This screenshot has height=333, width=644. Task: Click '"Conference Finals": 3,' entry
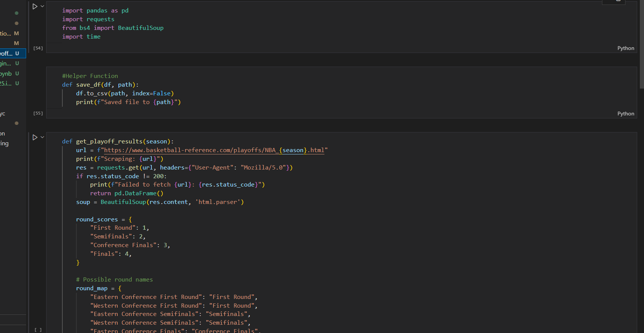coord(130,245)
